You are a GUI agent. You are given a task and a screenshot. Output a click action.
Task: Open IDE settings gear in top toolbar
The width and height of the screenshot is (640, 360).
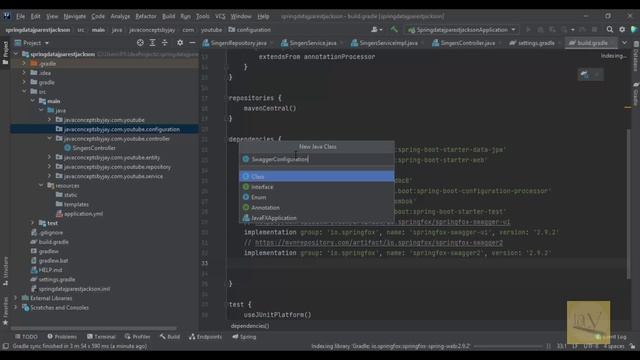pos(622,29)
